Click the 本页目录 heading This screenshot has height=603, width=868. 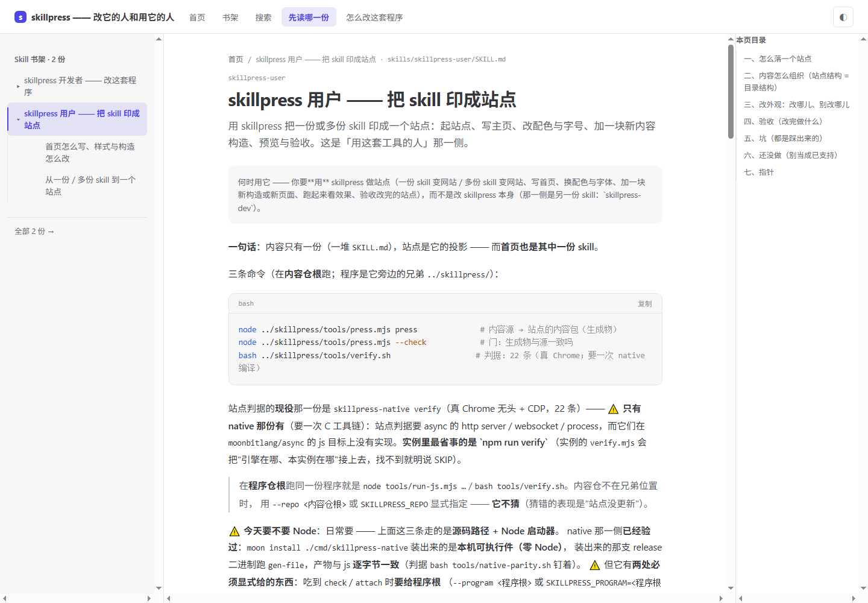(751, 40)
